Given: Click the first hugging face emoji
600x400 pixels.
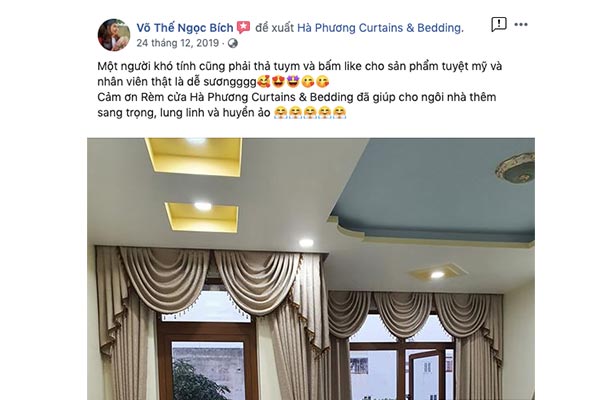Looking at the screenshot, I should [281, 113].
